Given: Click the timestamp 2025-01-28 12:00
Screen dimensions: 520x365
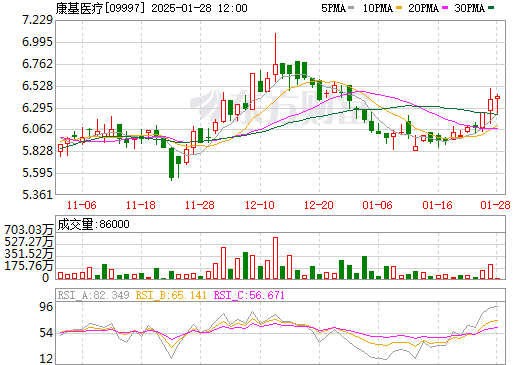Looking at the screenshot, I should 199,8.
